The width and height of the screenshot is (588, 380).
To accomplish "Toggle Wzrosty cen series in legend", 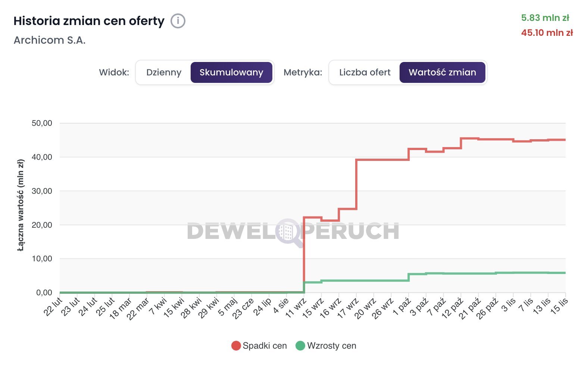I will (x=331, y=346).
